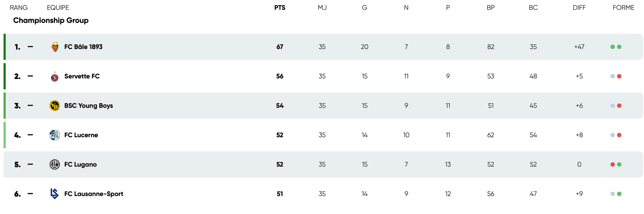Select the Servette FC club logo
The image size is (644, 214).
pos(54,76)
